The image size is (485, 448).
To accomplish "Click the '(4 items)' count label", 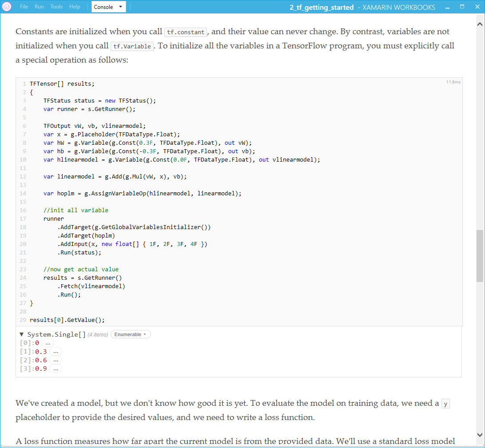I will point(98,334).
